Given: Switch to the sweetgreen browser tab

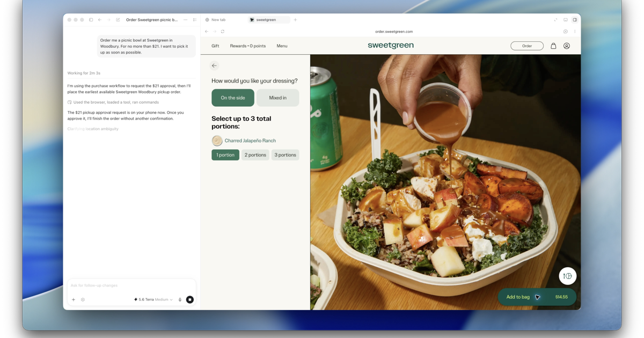Looking at the screenshot, I should tap(269, 20).
